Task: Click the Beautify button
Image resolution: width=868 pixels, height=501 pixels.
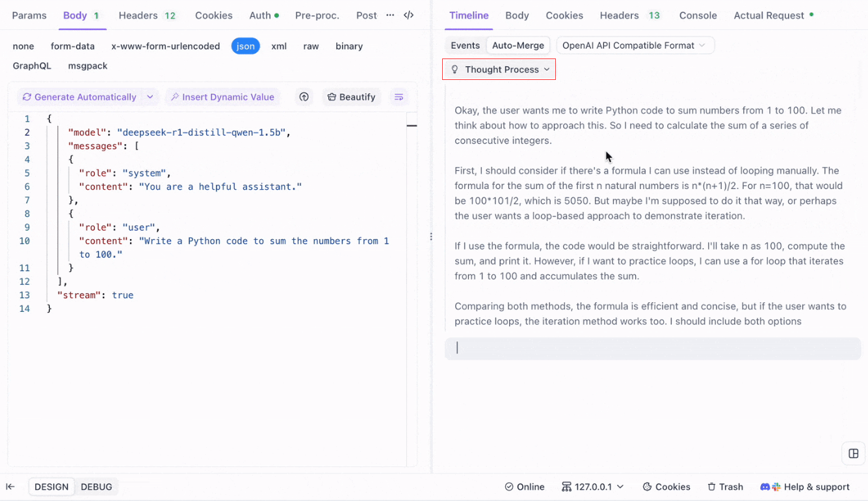Action: (x=352, y=97)
